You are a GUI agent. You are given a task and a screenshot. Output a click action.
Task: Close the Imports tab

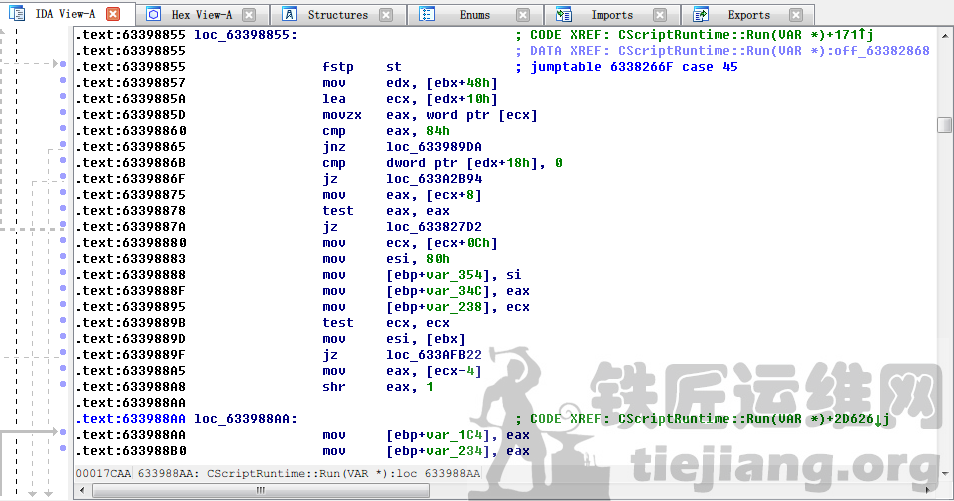coord(660,15)
